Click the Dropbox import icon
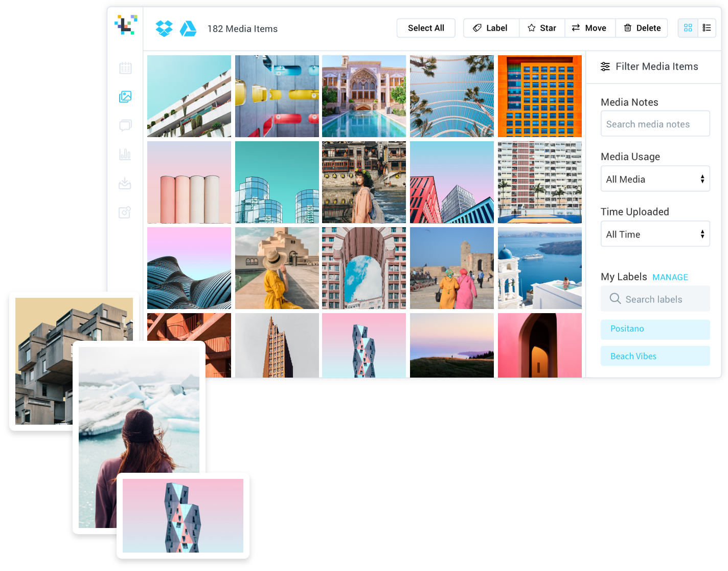The height and width of the screenshot is (571, 728). (164, 29)
